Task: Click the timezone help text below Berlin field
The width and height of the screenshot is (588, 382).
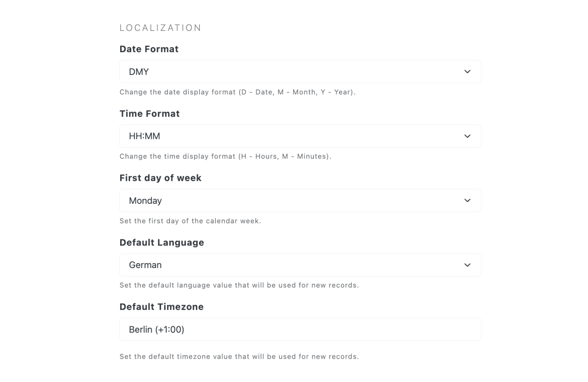Action: click(239, 356)
